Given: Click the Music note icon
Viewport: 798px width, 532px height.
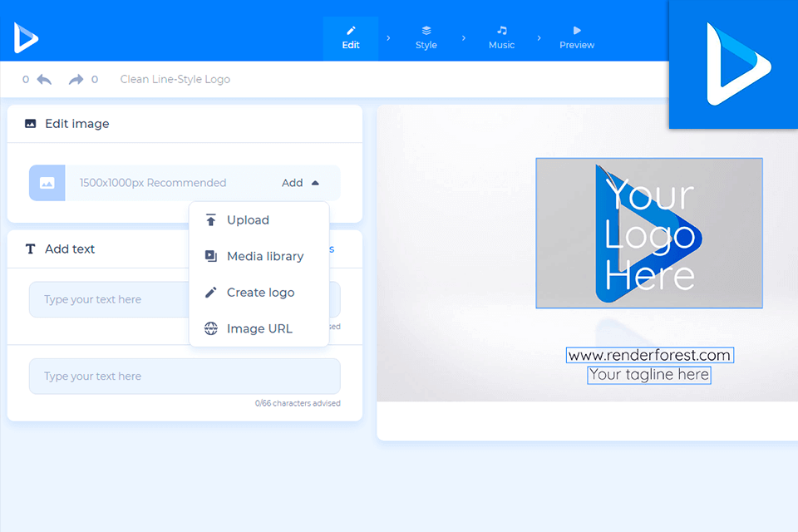Looking at the screenshot, I should tap(502, 31).
